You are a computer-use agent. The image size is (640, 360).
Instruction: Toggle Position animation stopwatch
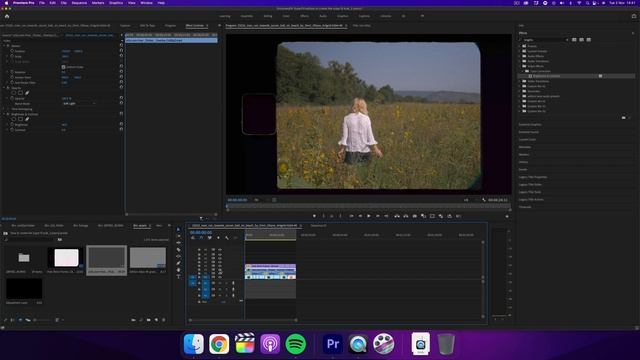12,51
